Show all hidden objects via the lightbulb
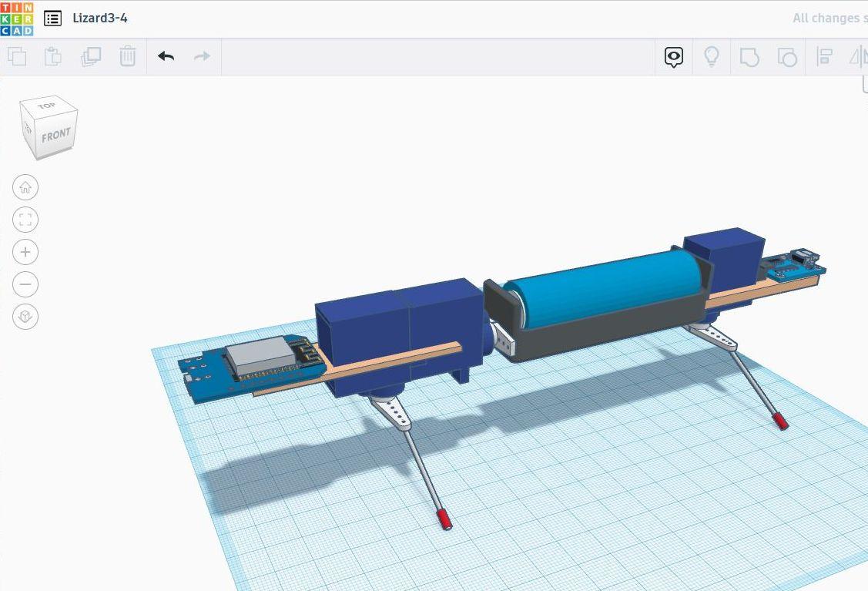Image resolution: width=868 pixels, height=591 pixels. (711, 56)
